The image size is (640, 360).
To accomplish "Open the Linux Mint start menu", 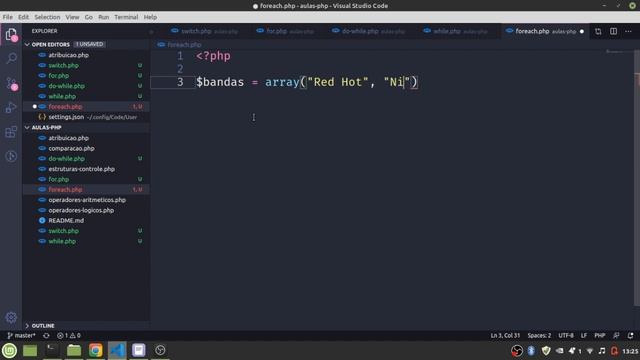I will [9, 351].
